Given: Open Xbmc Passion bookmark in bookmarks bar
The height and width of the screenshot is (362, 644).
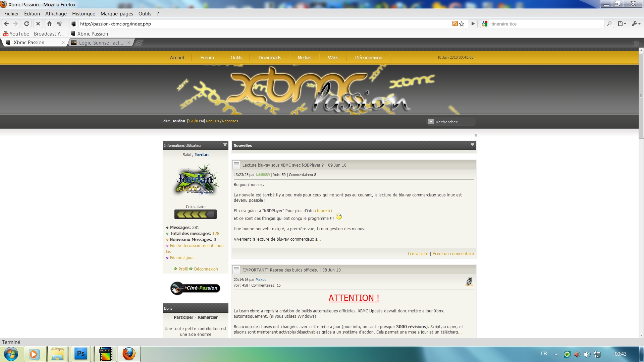Looking at the screenshot, I should pos(90,34).
